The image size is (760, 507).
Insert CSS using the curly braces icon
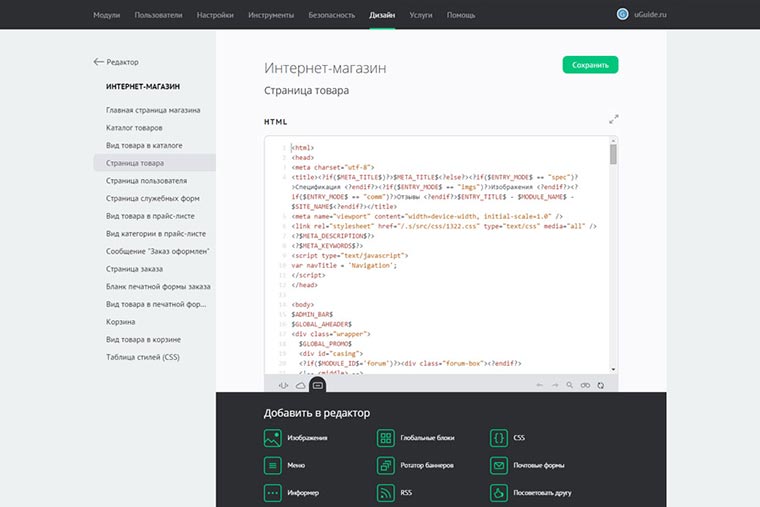coord(498,438)
